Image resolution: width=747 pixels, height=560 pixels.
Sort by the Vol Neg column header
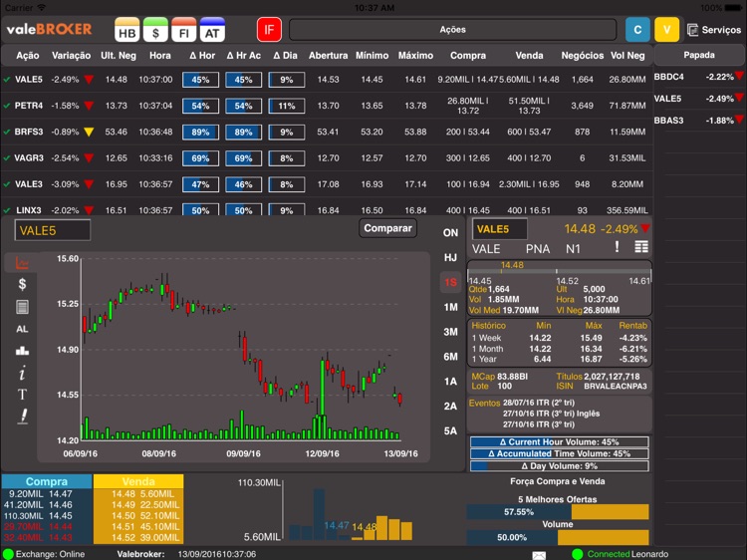(x=627, y=55)
